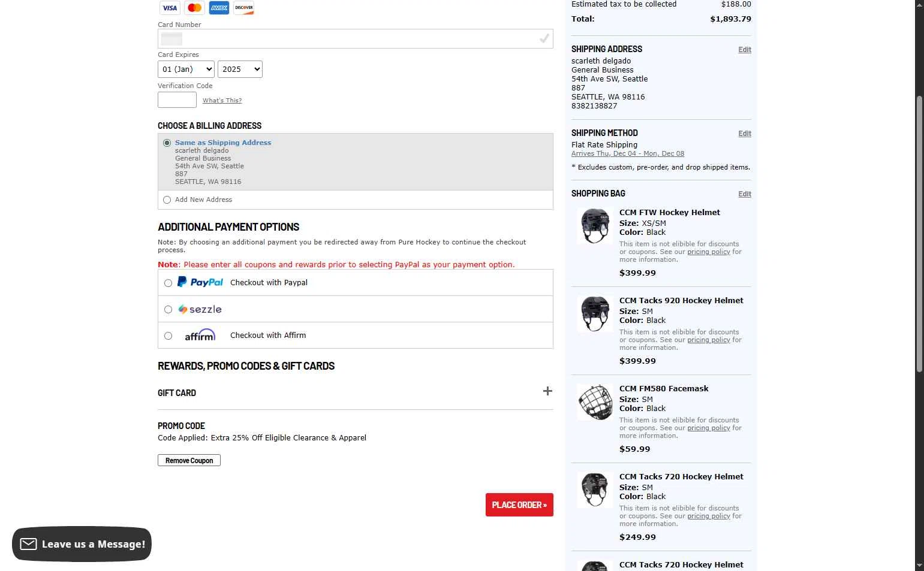Open pricing policy link under Tacks 720 $249.99
This screenshot has height=571, width=924.
[709, 516]
